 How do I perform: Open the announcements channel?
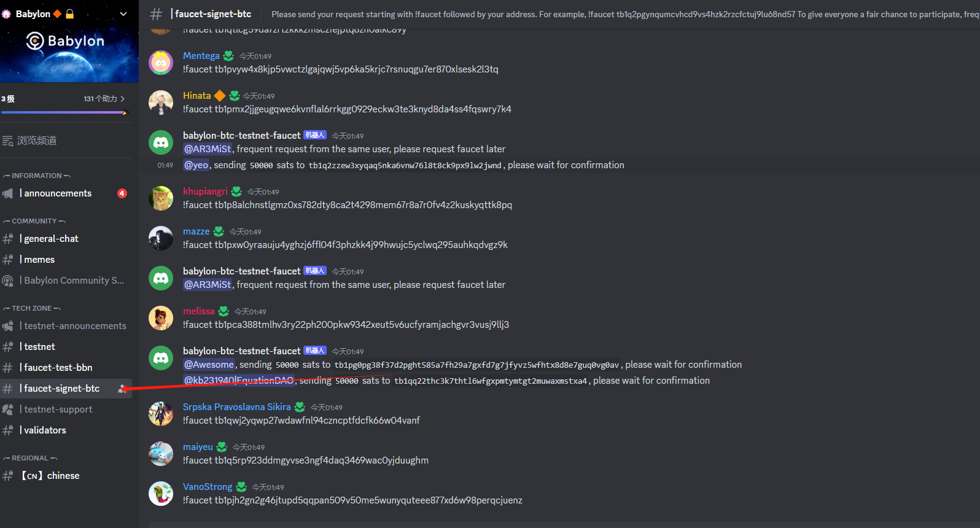tap(66, 193)
